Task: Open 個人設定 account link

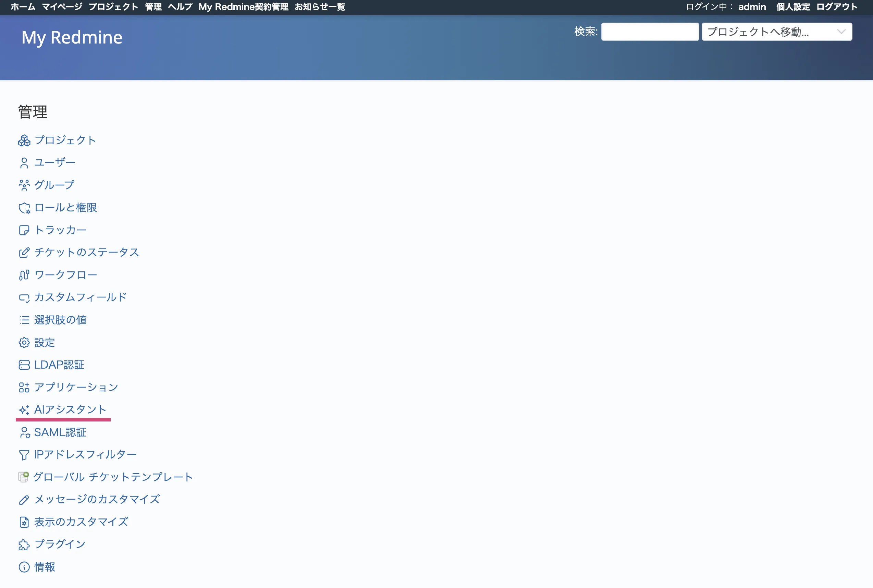Action: (x=793, y=7)
